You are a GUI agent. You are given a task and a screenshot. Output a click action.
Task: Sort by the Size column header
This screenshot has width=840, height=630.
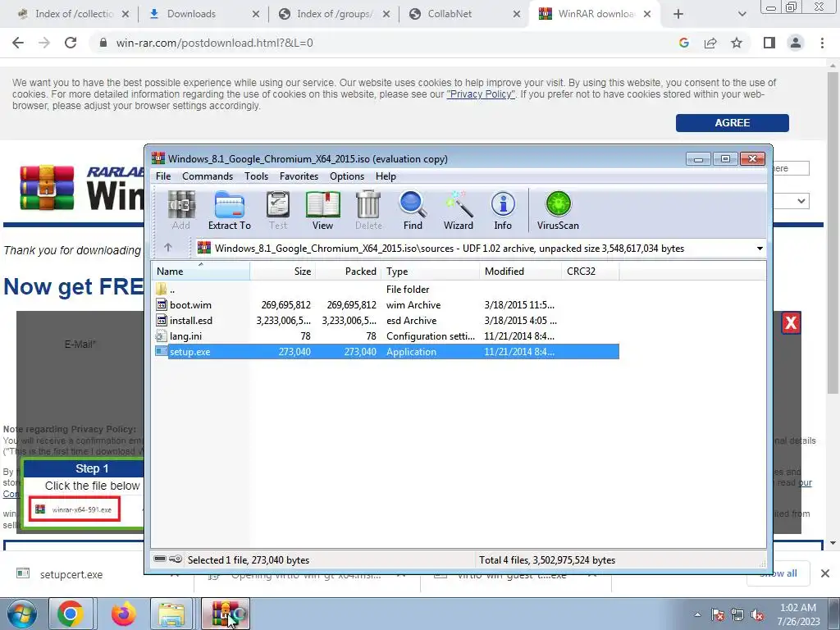(x=283, y=271)
